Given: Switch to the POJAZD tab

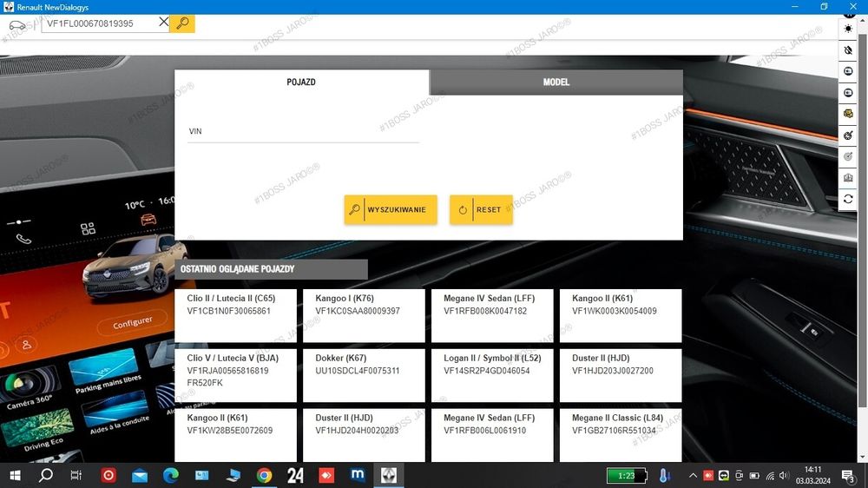Looking at the screenshot, I should [x=301, y=82].
